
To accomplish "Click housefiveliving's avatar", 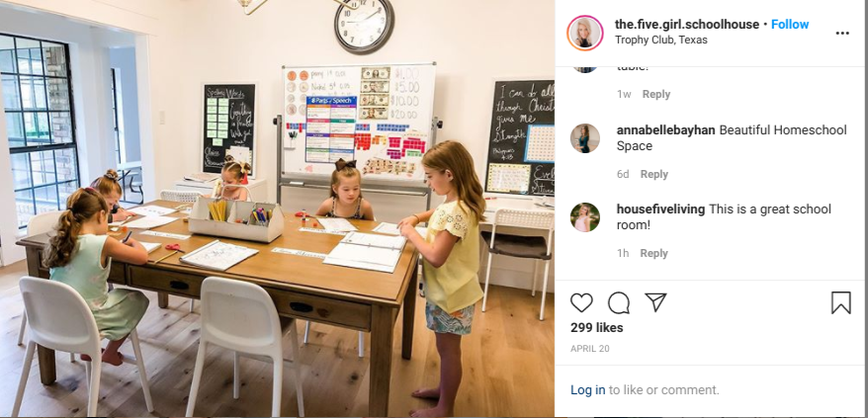I will (584, 217).
